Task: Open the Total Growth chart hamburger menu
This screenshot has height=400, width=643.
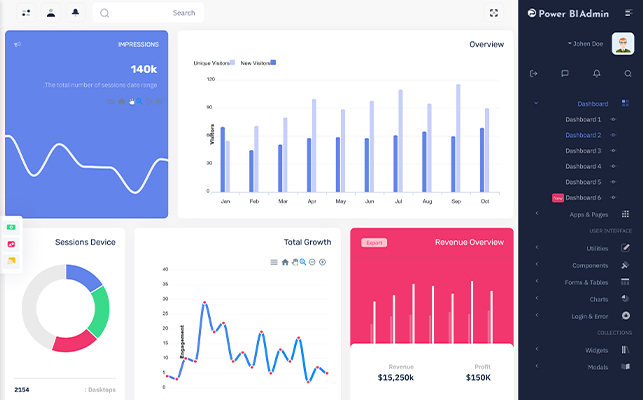Action: [274, 262]
